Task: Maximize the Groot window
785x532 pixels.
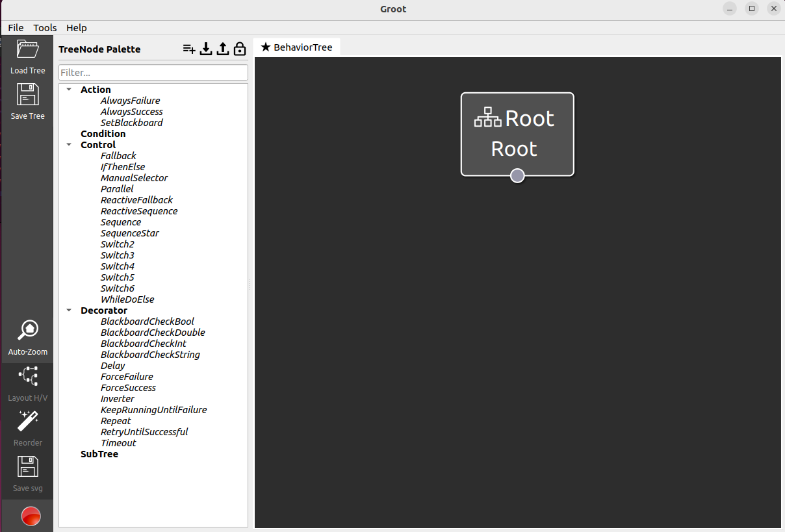Action: coord(752,8)
